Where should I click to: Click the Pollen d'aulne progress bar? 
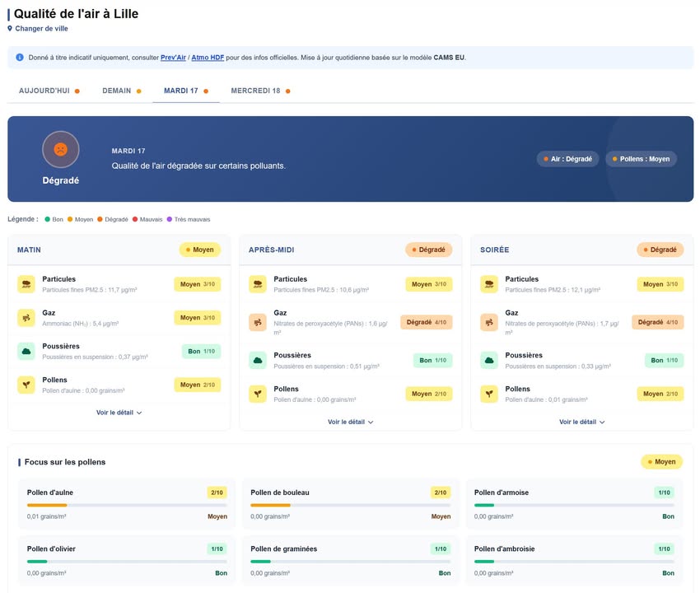tap(127, 505)
